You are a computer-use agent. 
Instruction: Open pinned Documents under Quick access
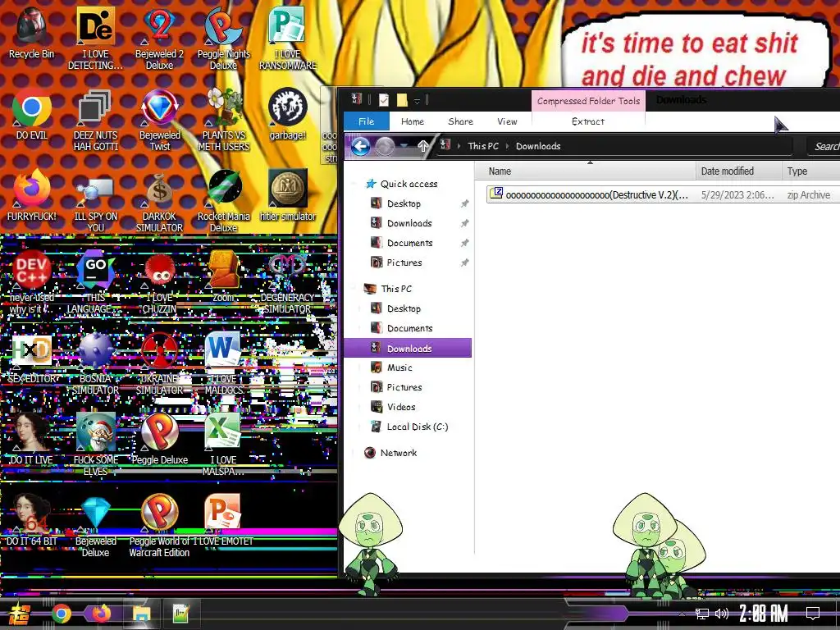point(409,243)
